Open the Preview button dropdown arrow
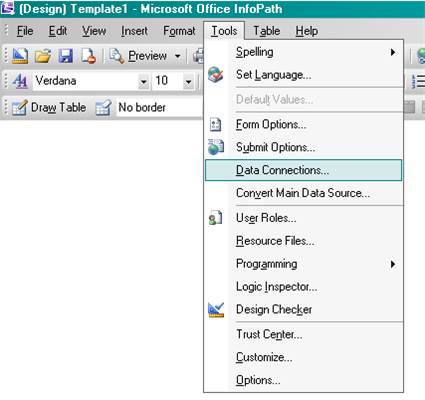Screen dimensions: 425x400 tap(178, 56)
